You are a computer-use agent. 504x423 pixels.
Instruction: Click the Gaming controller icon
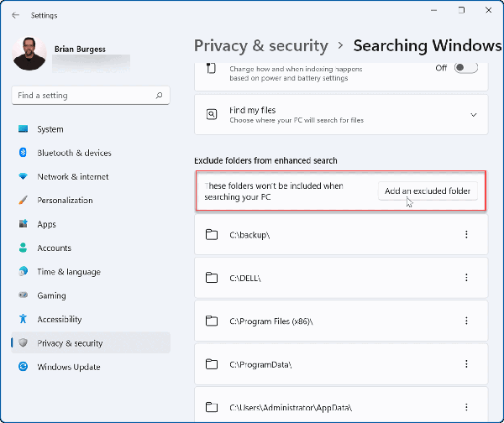point(24,295)
